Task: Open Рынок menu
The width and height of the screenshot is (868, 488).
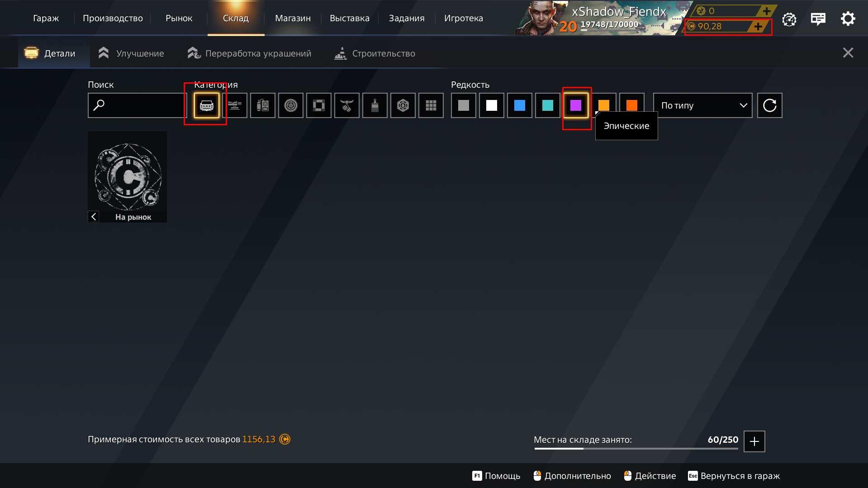Action: point(179,19)
